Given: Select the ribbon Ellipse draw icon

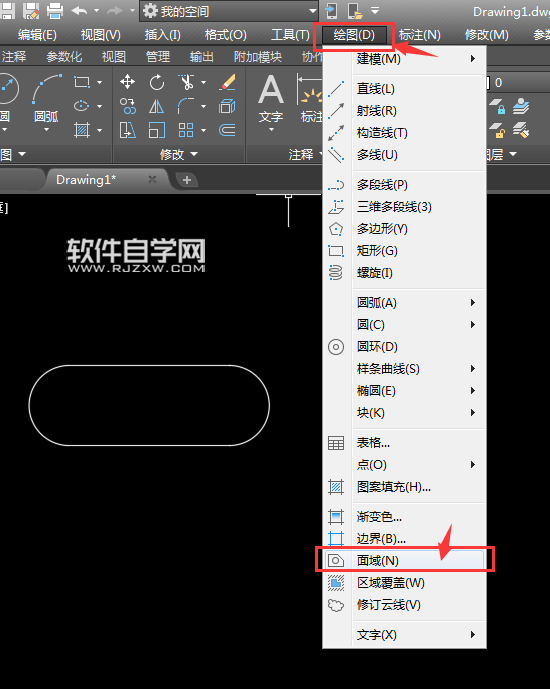Looking at the screenshot, I should click(x=82, y=106).
